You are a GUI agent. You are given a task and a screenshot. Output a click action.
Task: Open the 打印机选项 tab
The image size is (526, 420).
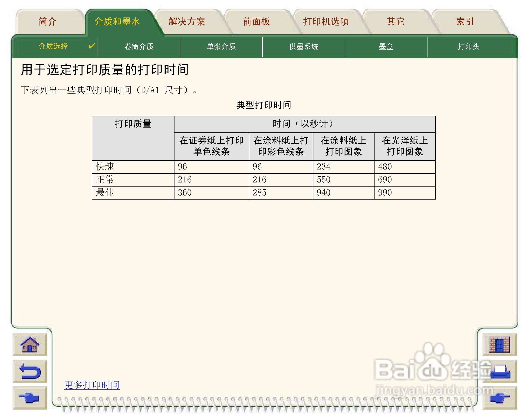click(326, 22)
